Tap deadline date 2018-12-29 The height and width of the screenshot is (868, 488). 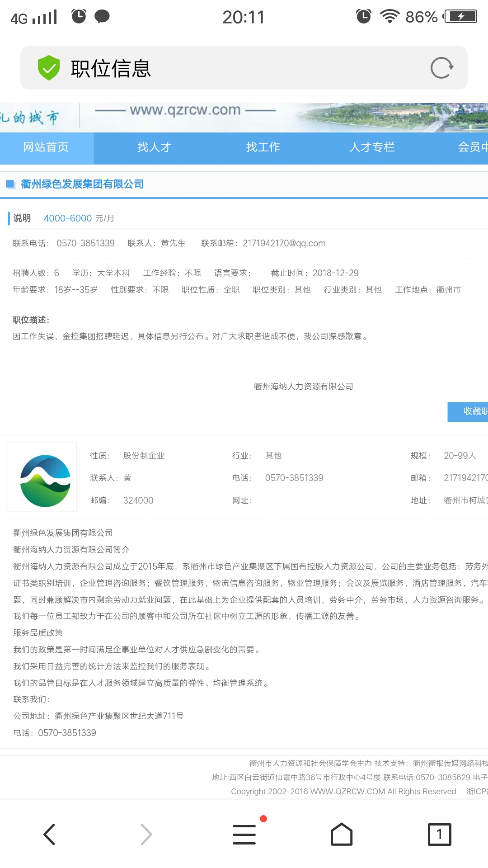[336, 273]
